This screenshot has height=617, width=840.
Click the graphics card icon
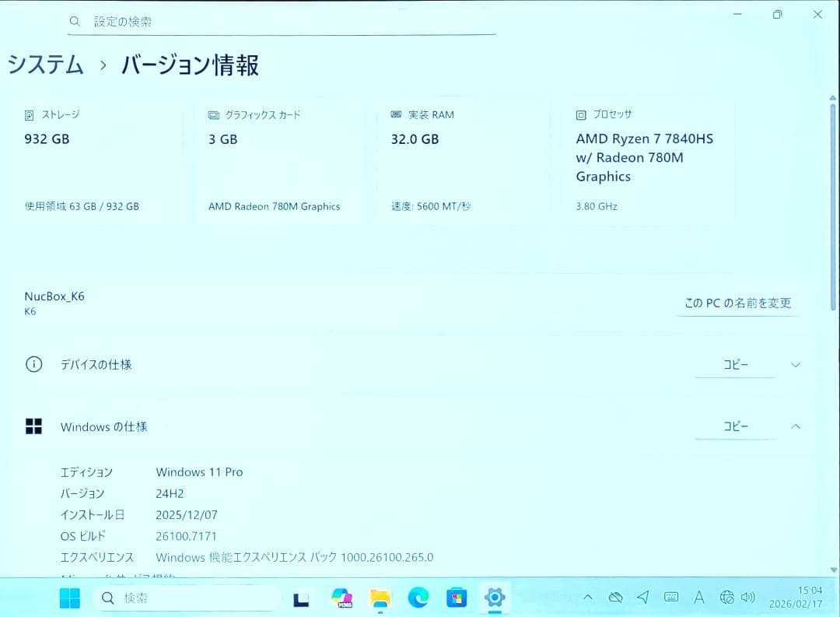click(x=213, y=114)
